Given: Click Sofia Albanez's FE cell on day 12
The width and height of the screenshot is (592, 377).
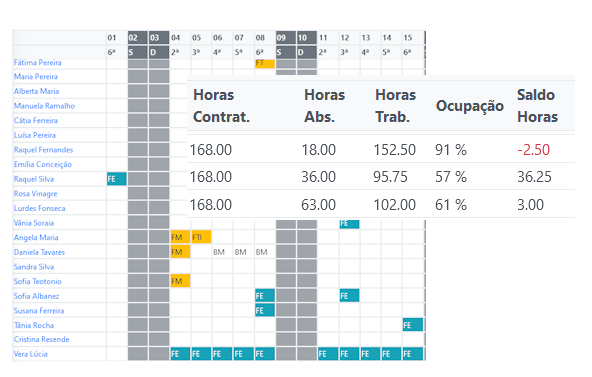Looking at the screenshot, I should click(x=349, y=296).
